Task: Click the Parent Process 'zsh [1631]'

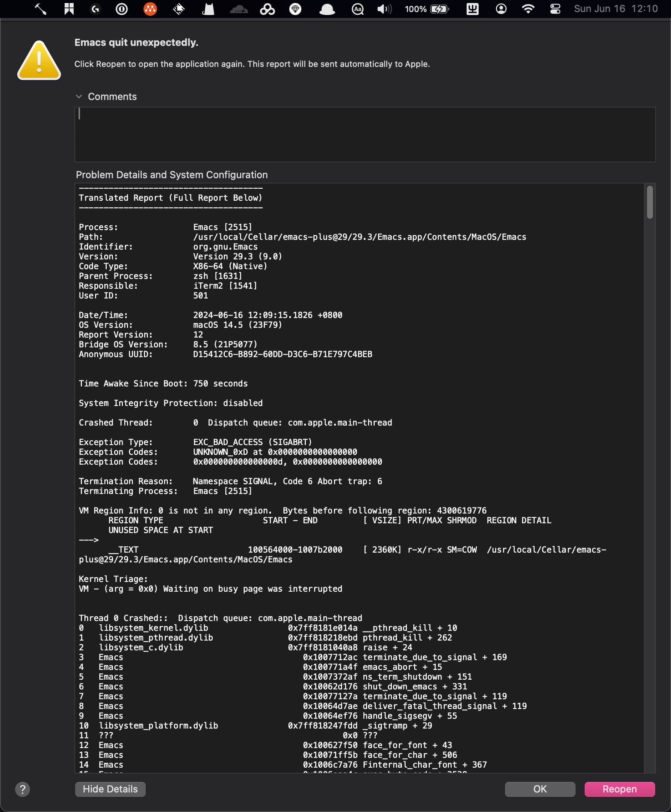Action: coord(218,276)
